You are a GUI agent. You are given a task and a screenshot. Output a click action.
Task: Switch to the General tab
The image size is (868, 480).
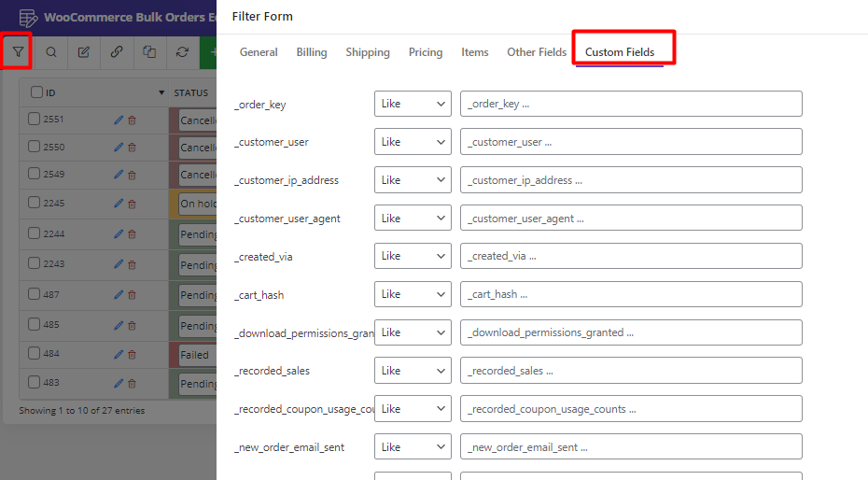259,52
